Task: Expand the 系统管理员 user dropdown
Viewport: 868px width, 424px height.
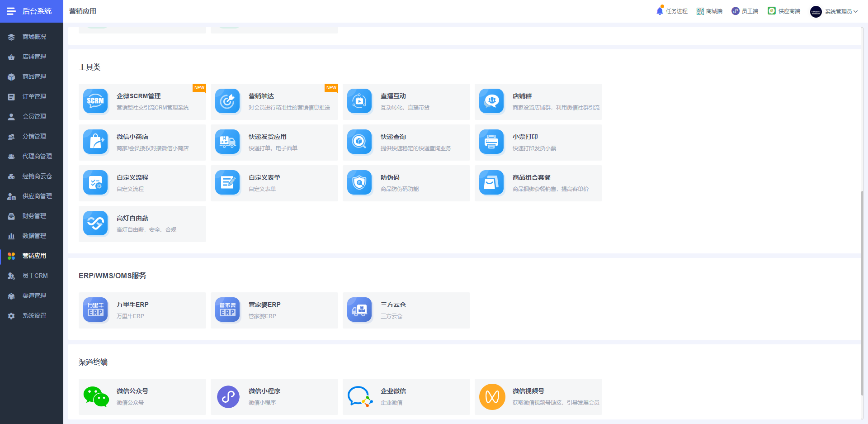Action: 834,11
